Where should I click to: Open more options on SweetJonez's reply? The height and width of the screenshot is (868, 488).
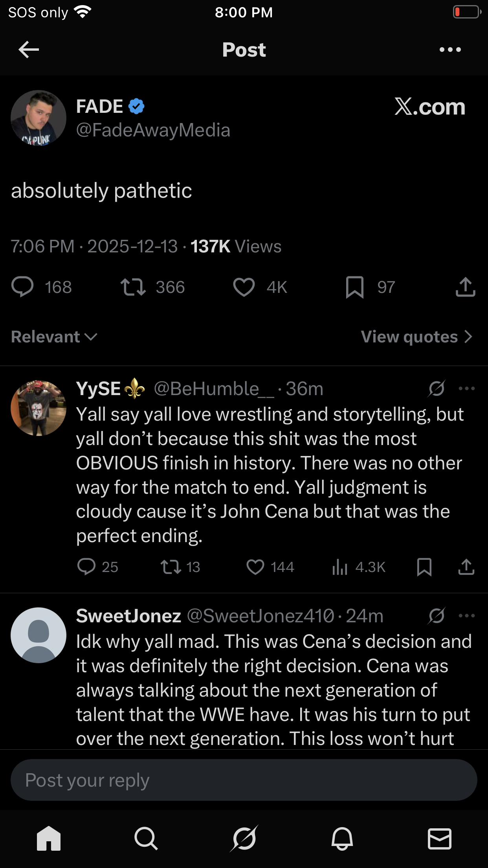(x=466, y=616)
